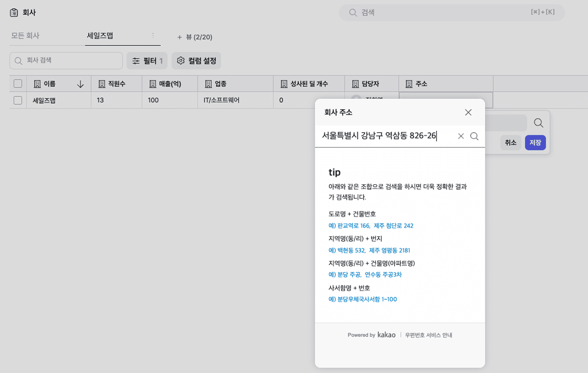Click the magnifier icon in 회사 검색
The width and height of the screenshot is (588, 373).
tap(18, 61)
